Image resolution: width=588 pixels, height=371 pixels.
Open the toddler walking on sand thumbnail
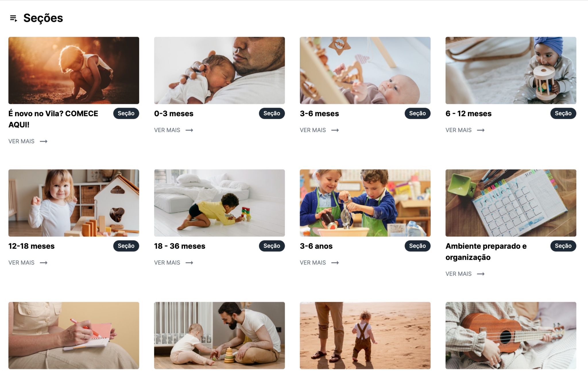tap(365, 335)
